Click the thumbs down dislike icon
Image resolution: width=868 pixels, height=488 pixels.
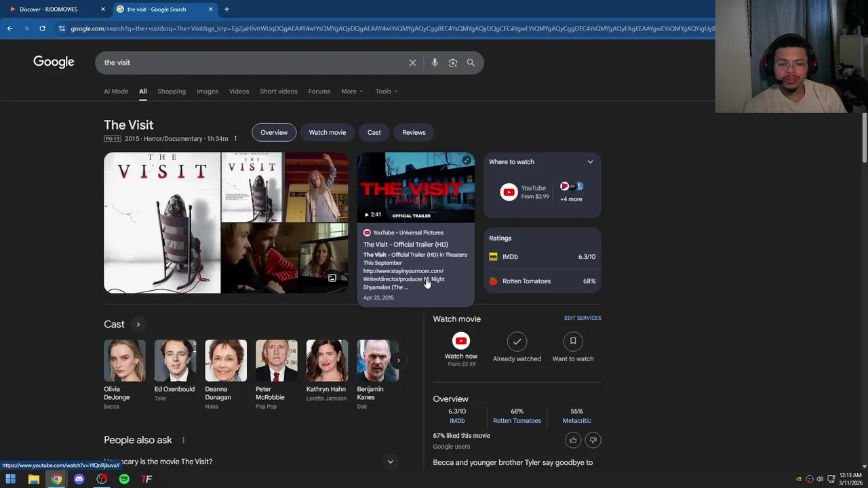pos(593,440)
